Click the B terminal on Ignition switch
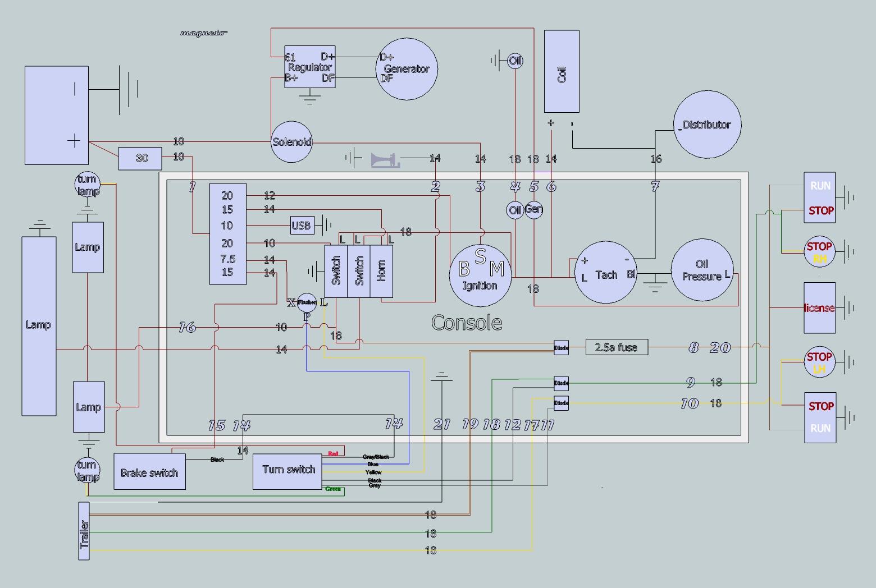The image size is (876, 588). tap(464, 269)
